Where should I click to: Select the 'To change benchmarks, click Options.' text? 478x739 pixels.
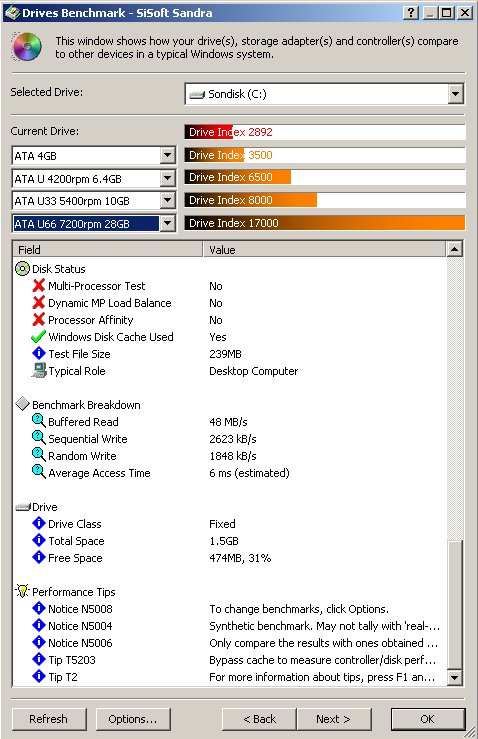(299, 609)
